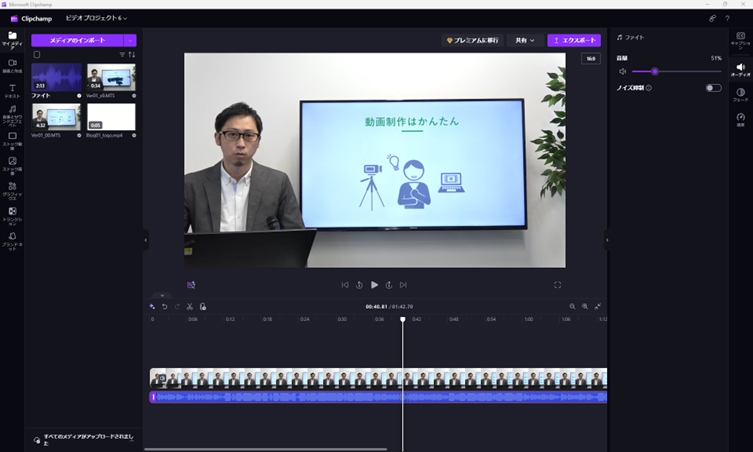This screenshot has height=452, width=753.
Task: Click the Blog01_logo.mp4 file name
Action: click(104, 135)
